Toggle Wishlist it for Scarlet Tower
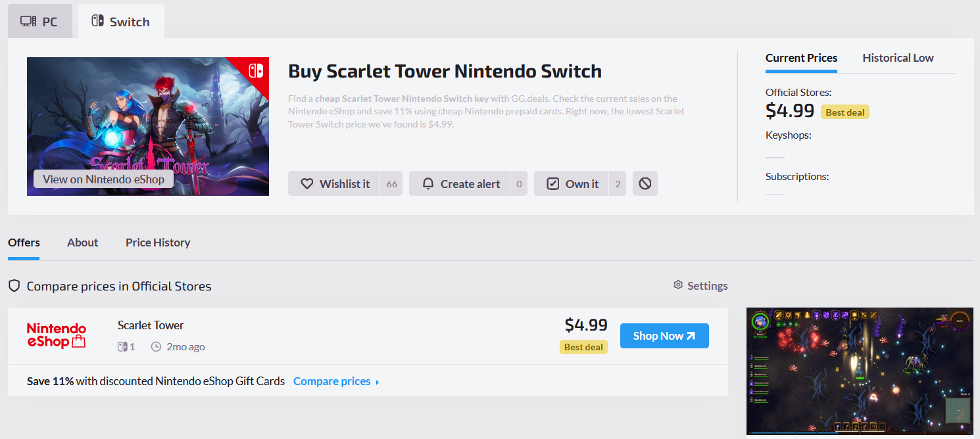 coord(334,184)
